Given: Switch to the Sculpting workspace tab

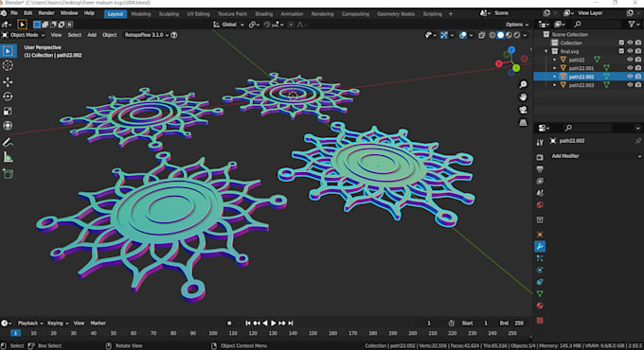Looking at the screenshot, I should [169, 14].
